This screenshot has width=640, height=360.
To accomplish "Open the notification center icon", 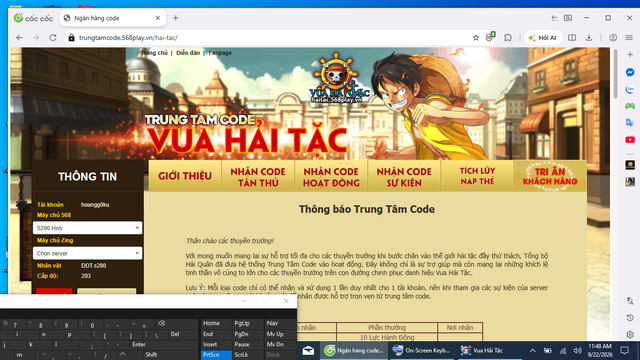I will tap(624, 350).
